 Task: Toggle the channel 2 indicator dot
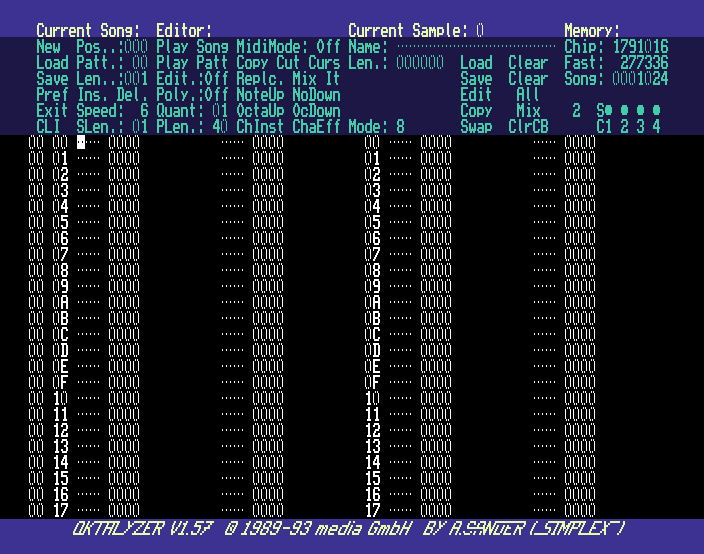coord(624,110)
